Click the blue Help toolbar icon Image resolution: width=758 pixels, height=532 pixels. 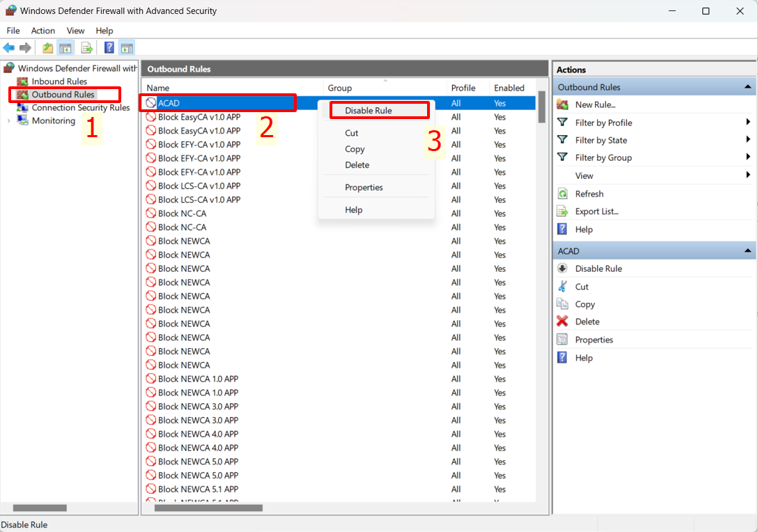tap(110, 48)
